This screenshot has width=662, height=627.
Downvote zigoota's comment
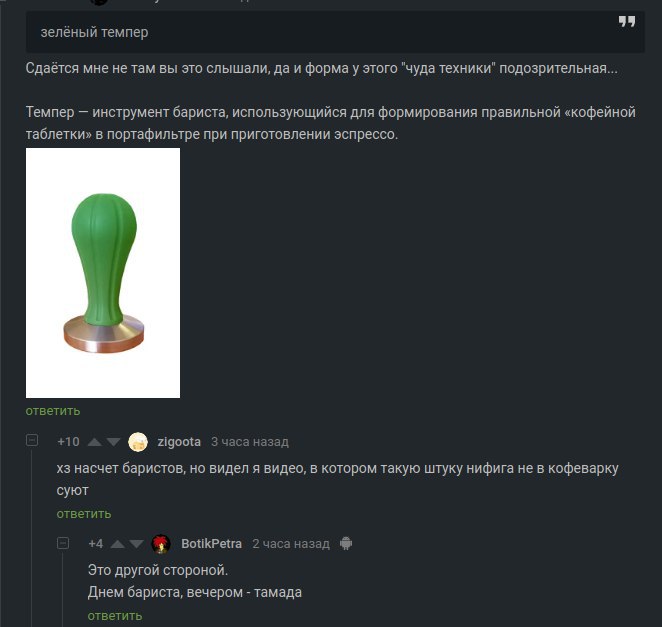[113, 442]
